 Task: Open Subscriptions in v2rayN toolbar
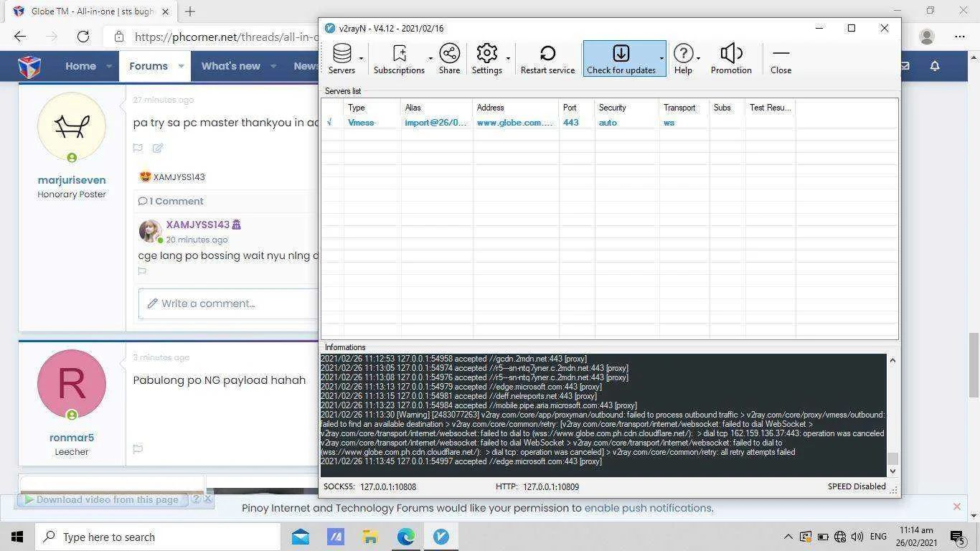pyautogui.click(x=399, y=59)
